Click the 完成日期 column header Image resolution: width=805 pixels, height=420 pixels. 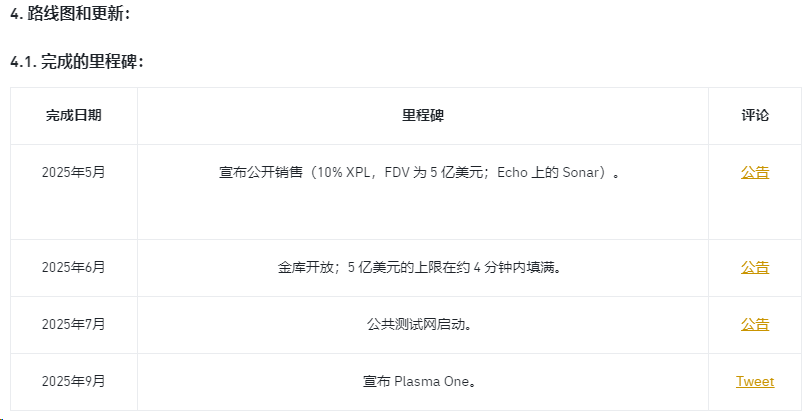point(73,115)
